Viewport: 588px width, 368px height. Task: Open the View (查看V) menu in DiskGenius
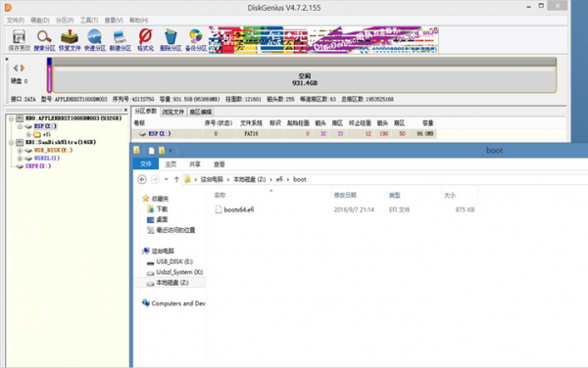point(114,21)
